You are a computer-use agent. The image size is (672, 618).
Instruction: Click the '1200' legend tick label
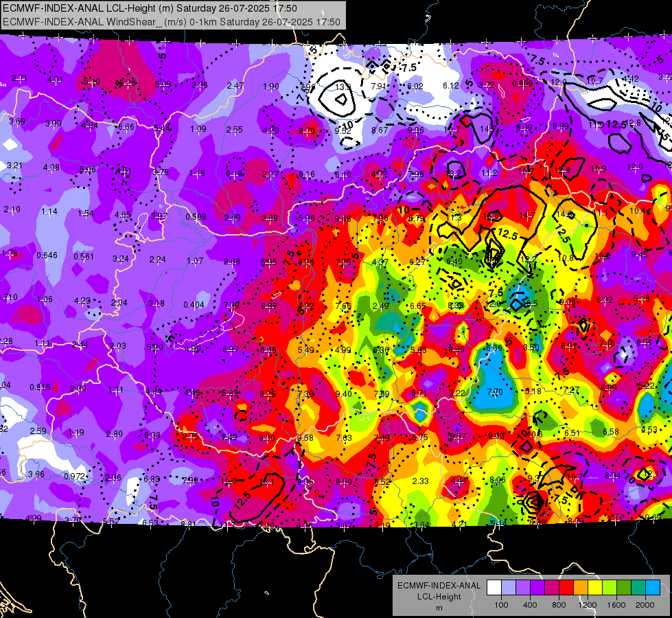[588, 605]
